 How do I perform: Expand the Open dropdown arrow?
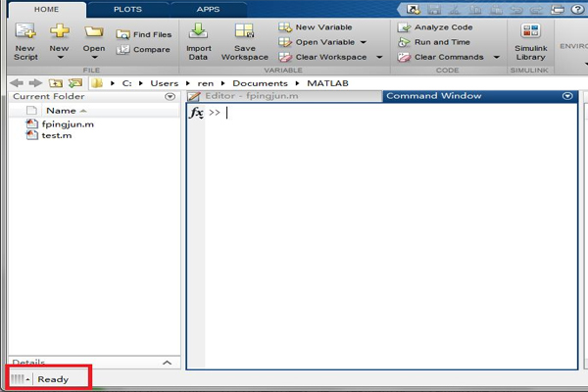[x=94, y=58]
